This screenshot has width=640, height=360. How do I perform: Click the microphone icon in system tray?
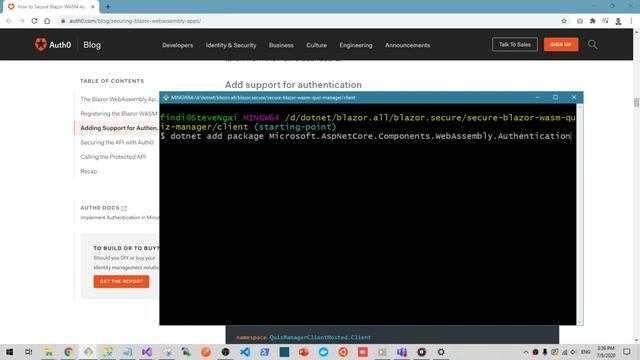[544, 352]
